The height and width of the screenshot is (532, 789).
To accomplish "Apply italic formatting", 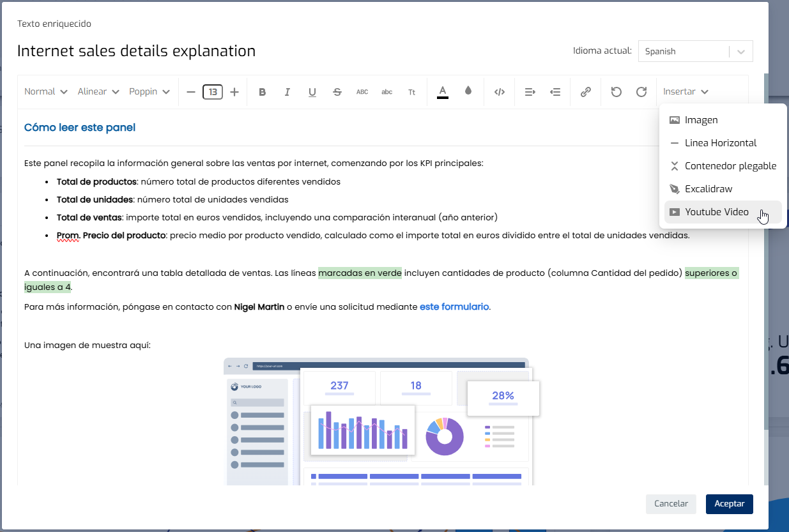I will click(287, 91).
